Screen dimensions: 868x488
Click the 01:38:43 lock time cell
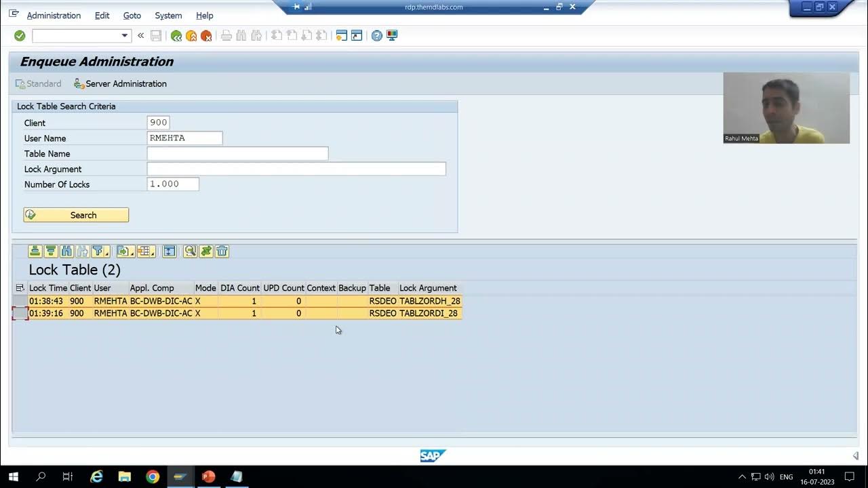pos(48,301)
